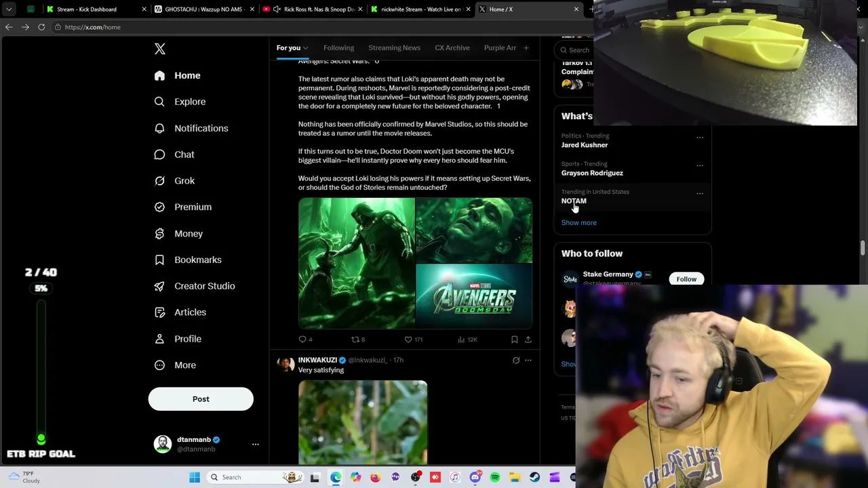Viewport: 868px width, 488px height.
Task: Open more options for NOTAM trend
Action: pos(700,193)
